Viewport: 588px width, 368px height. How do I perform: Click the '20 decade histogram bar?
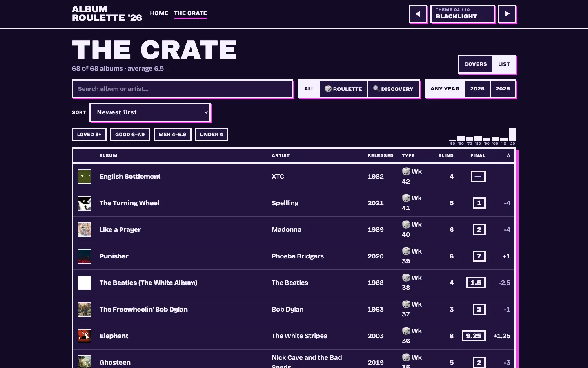click(x=512, y=135)
